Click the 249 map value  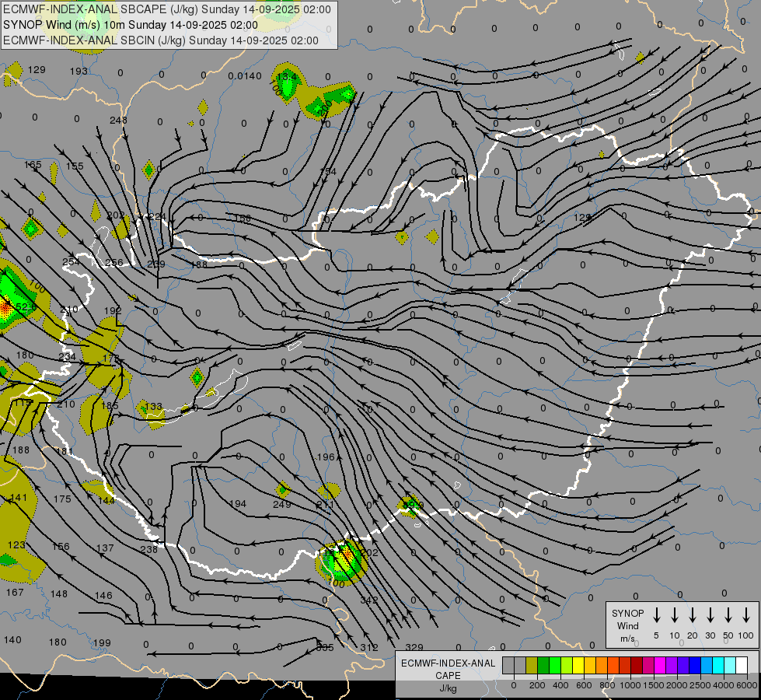[x=282, y=504]
